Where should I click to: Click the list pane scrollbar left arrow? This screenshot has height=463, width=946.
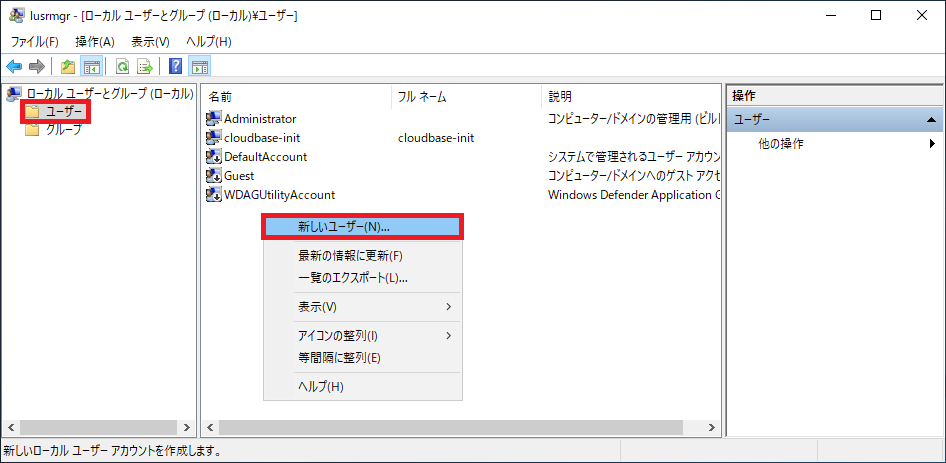pos(210,427)
